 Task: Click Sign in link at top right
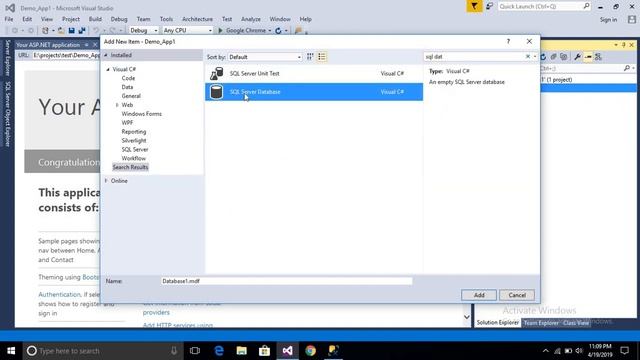coord(608,20)
